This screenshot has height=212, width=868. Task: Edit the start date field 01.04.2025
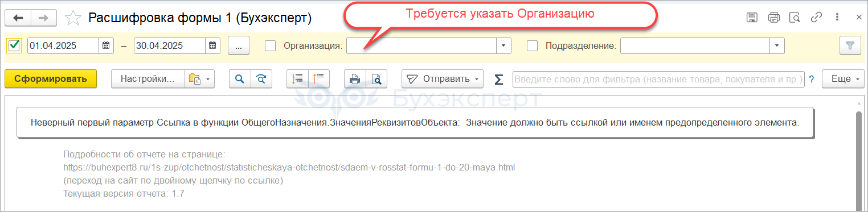pos(63,46)
